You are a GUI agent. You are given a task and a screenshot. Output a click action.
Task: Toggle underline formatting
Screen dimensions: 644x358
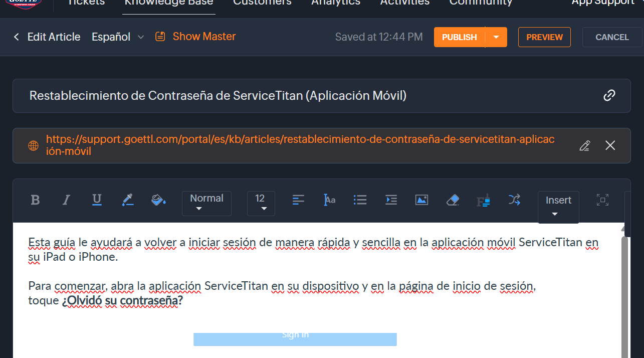tap(97, 200)
